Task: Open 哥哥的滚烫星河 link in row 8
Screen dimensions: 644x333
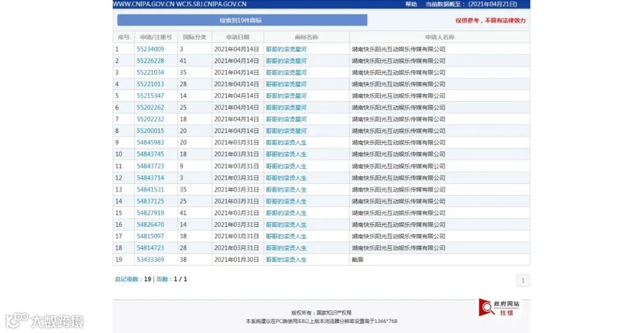Action: (x=286, y=131)
